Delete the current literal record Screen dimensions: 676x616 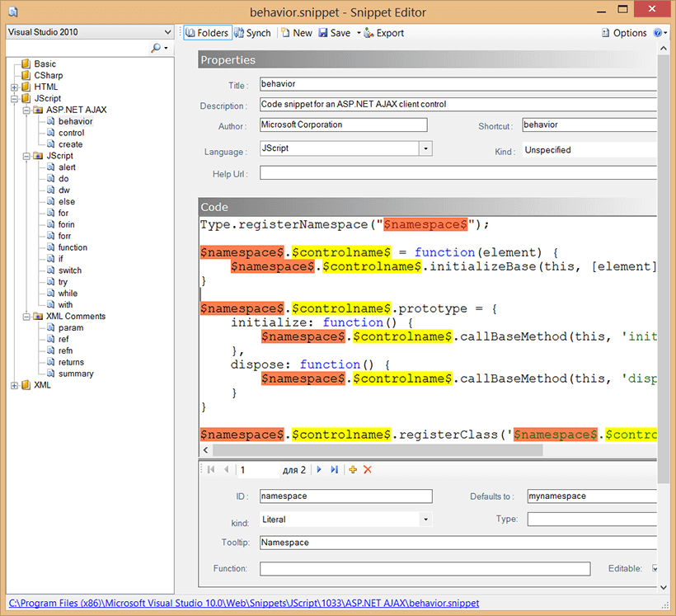point(368,470)
